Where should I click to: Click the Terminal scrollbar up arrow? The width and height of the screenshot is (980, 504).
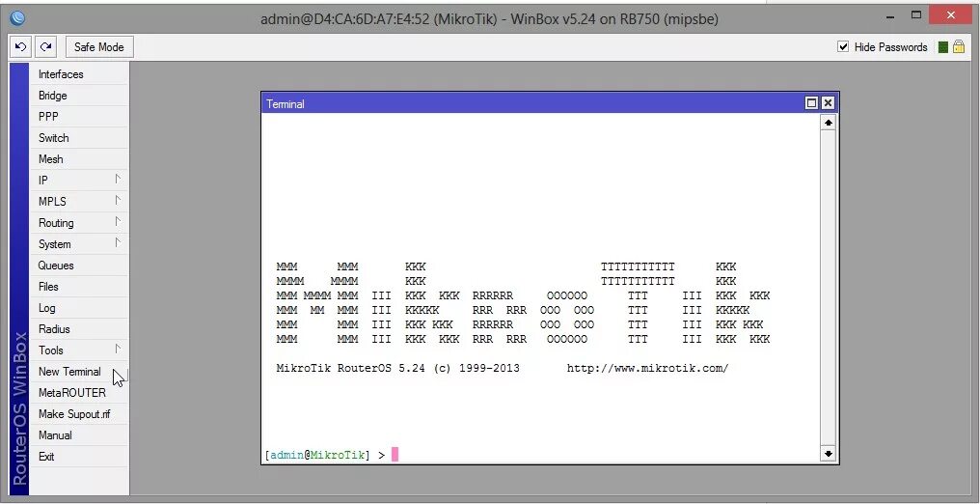pos(829,124)
